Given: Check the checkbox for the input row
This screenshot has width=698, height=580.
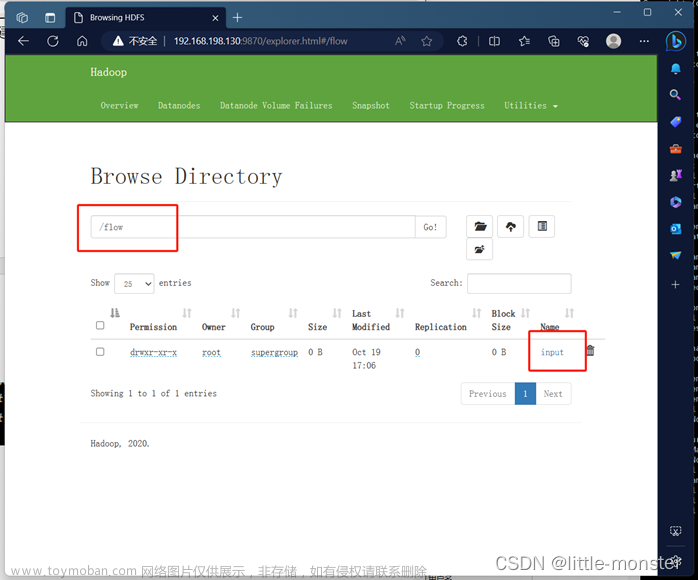Looking at the screenshot, I should tap(100, 352).
